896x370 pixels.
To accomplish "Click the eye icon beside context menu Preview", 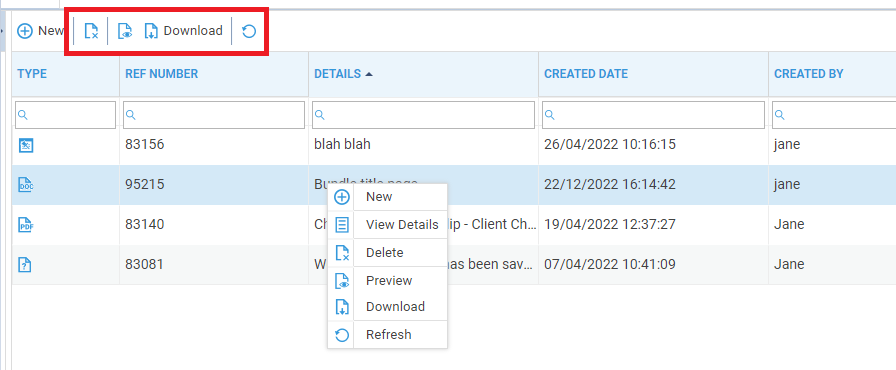I will pos(342,280).
